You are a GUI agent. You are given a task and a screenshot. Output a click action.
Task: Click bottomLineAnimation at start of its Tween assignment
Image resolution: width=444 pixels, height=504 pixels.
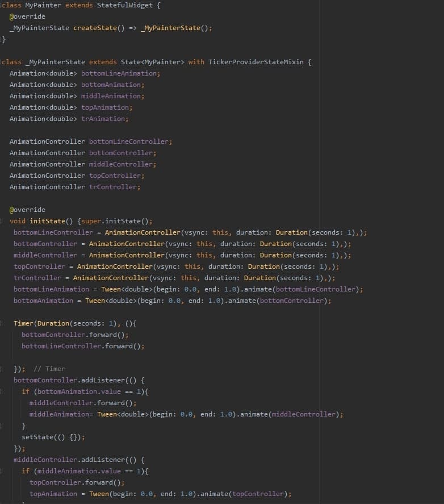click(51, 289)
